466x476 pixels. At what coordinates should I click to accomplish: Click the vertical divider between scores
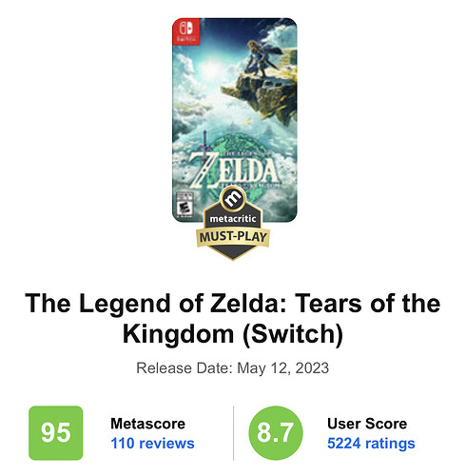click(x=233, y=432)
